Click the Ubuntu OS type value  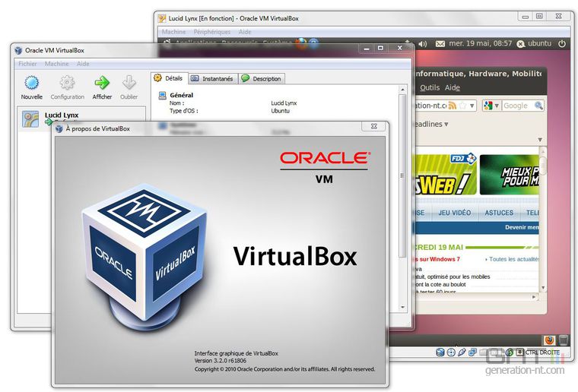pyautogui.click(x=280, y=111)
